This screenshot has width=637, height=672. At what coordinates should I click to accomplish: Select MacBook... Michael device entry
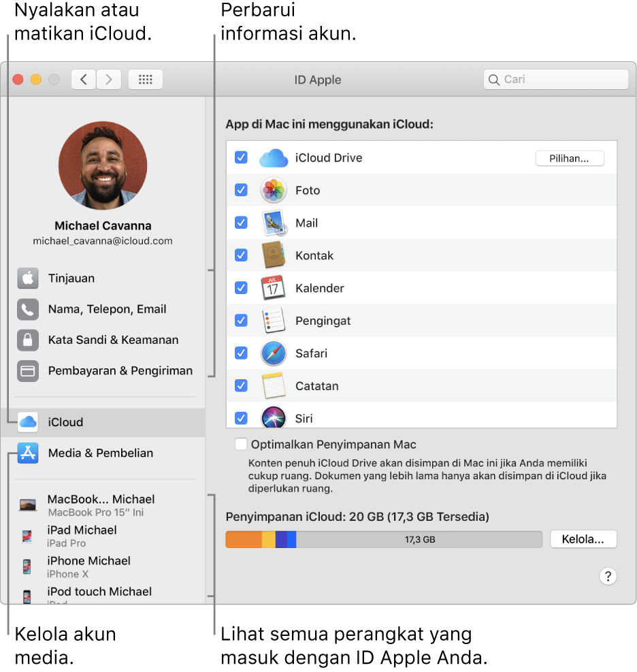(x=103, y=505)
